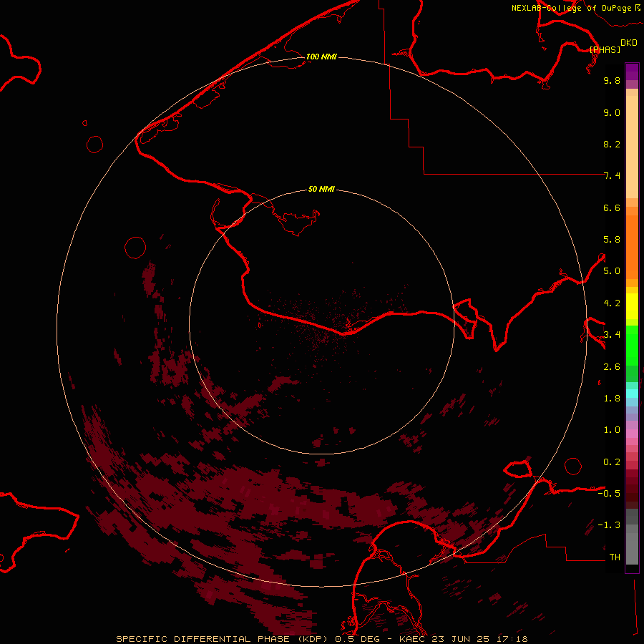Click the 2.6 scale value

pyautogui.click(x=612, y=367)
